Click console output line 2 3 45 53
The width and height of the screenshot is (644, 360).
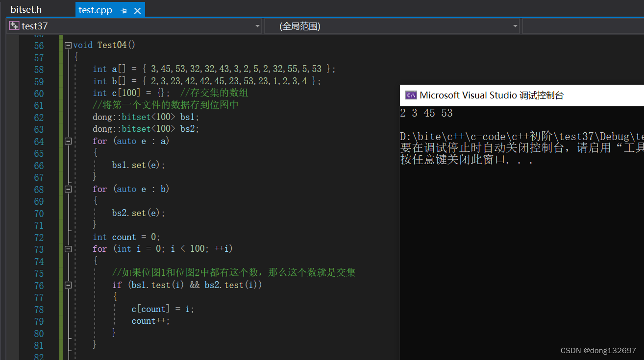[426, 113]
